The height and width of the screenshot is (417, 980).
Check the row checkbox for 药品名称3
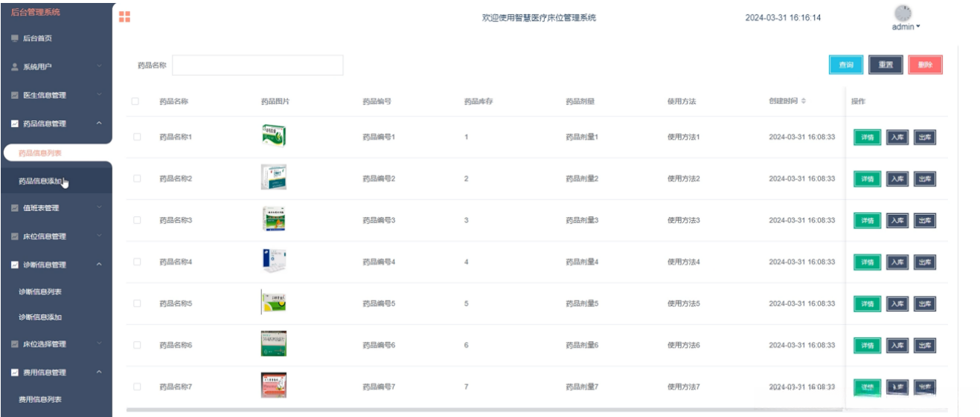click(136, 220)
